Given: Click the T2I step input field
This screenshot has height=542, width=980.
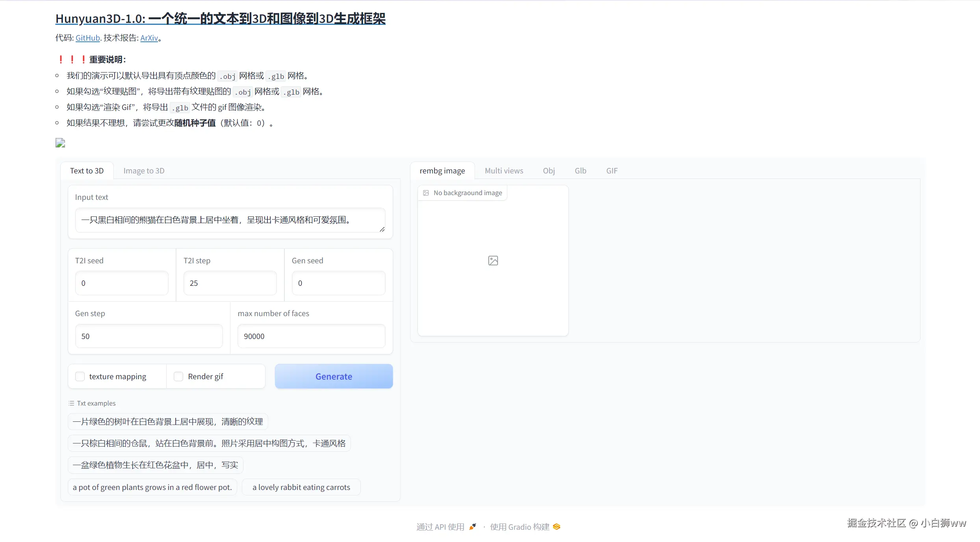Looking at the screenshot, I should (230, 283).
